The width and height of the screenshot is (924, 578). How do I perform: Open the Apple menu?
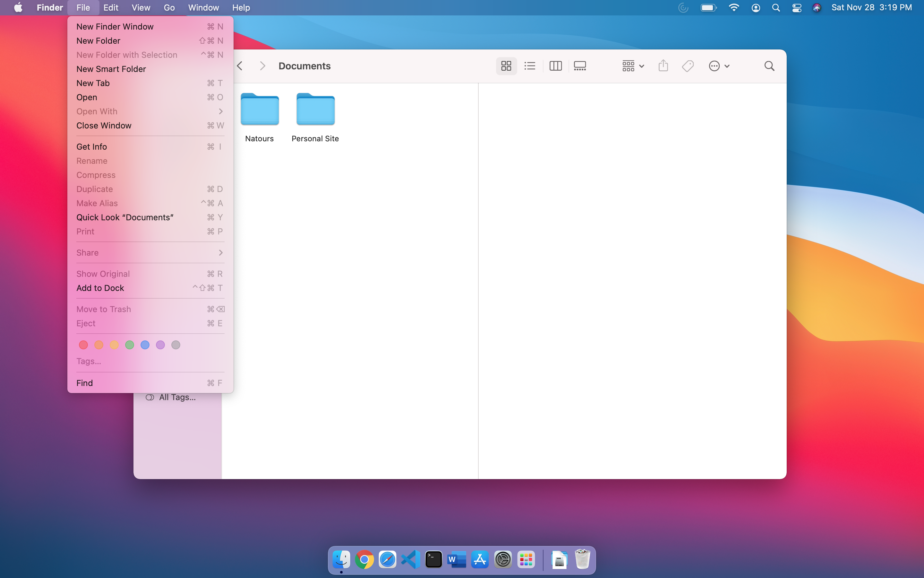pyautogui.click(x=18, y=8)
